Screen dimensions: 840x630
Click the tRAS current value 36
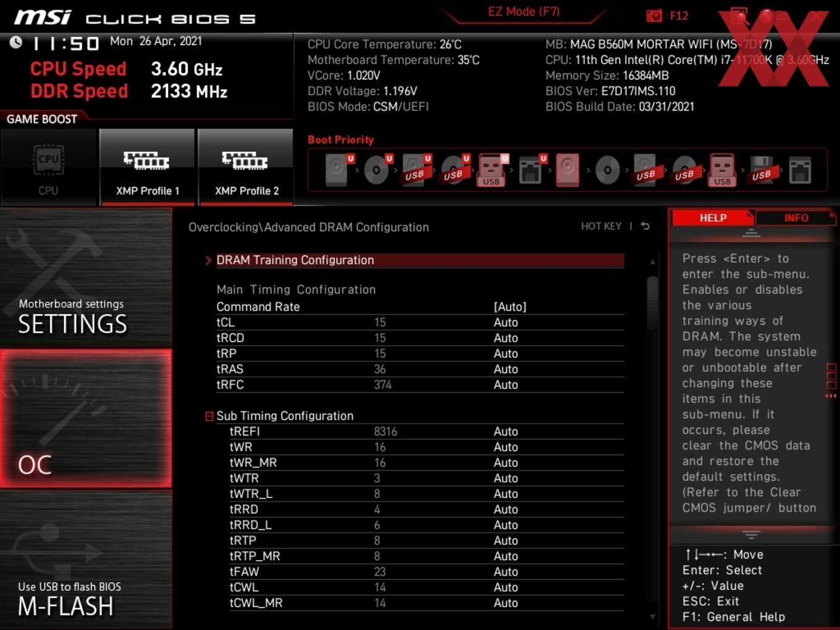tap(380, 369)
